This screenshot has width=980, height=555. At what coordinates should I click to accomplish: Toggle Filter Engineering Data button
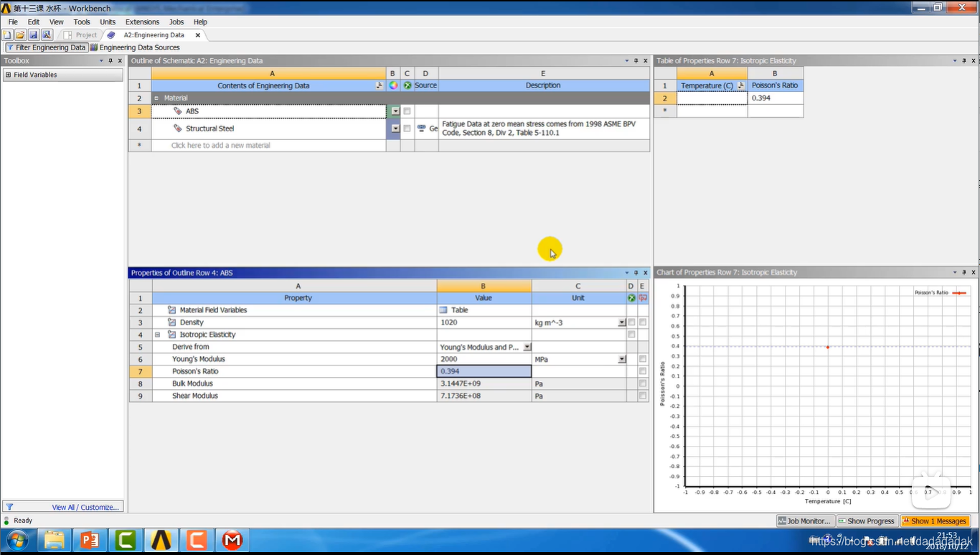(46, 47)
